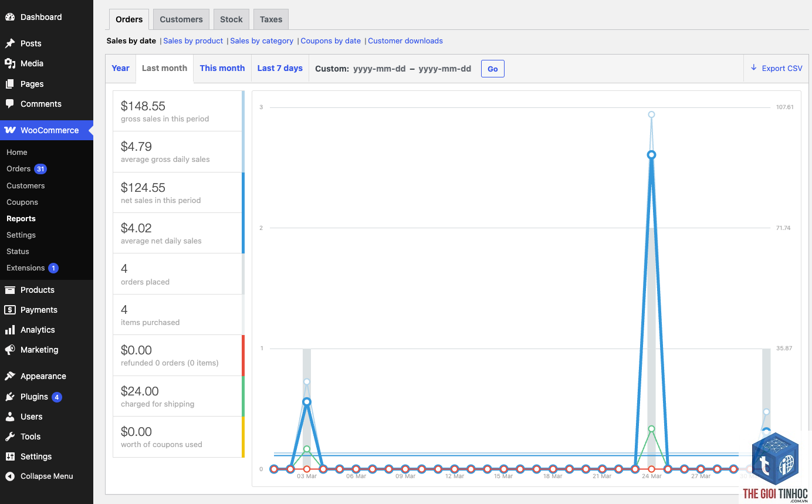812x504 pixels.
Task: Click the Orders count badge 31
Action: (40, 169)
